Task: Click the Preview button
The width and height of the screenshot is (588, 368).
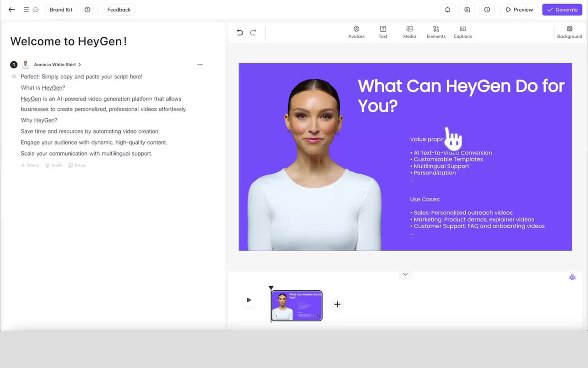Action: (x=520, y=10)
